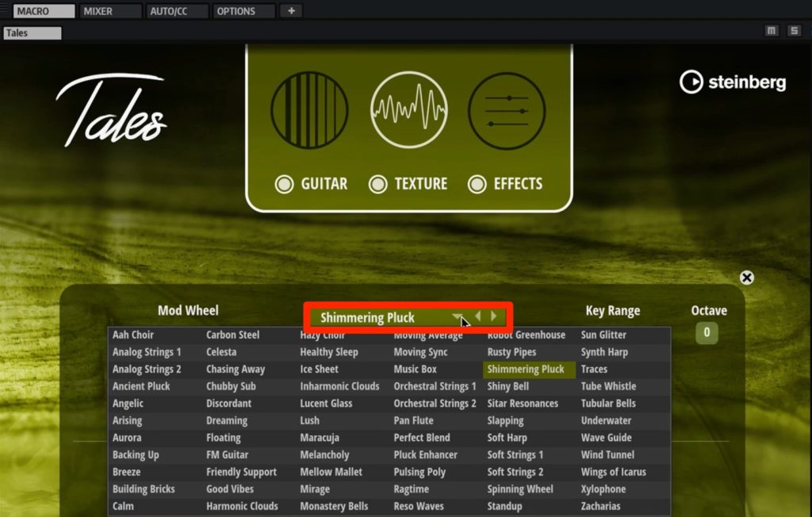812x517 pixels.
Task: Open the OPTIONS tab
Action: pos(244,11)
